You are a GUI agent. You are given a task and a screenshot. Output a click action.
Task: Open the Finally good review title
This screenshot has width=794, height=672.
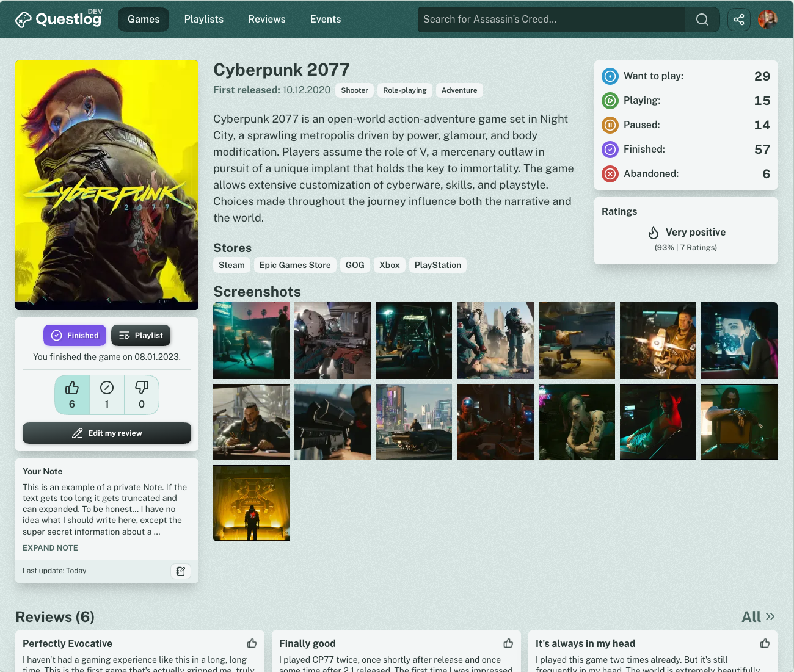point(307,643)
